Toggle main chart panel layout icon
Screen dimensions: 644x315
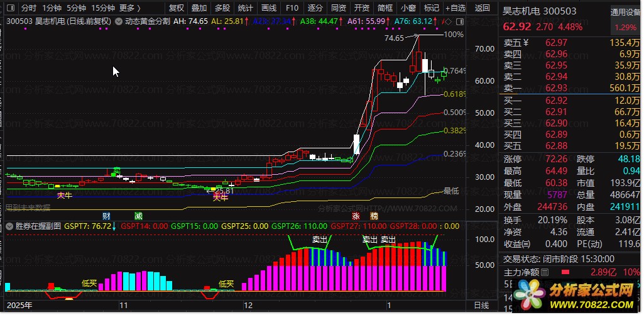click(x=460, y=21)
